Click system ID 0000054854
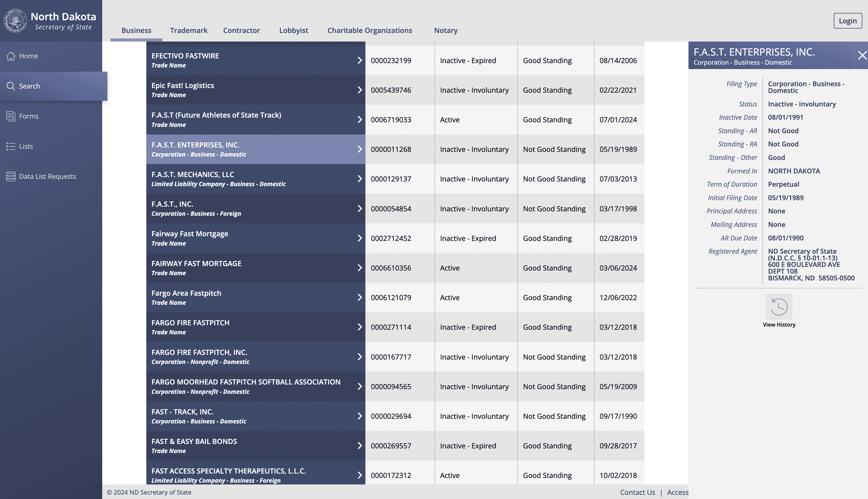This screenshot has height=499, width=868. [391, 208]
